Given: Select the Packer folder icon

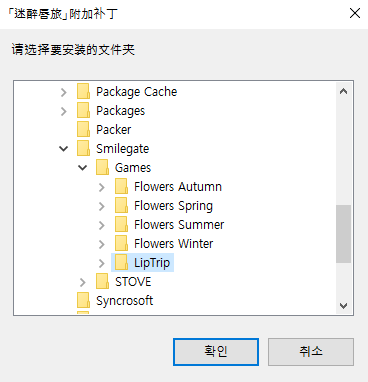Looking at the screenshot, I should [83, 130].
